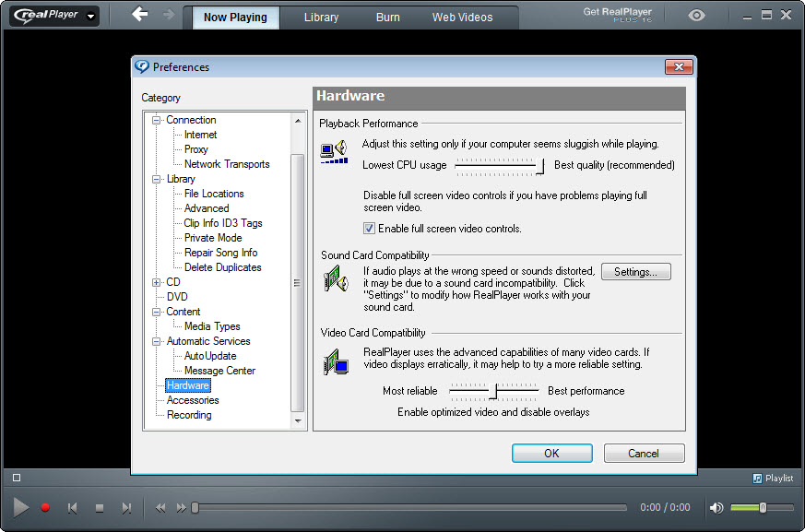Cancel the Preferences dialog

[x=644, y=454]
